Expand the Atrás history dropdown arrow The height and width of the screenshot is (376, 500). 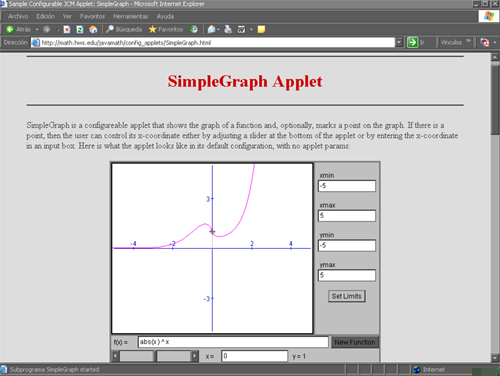(x=37, y=29)
